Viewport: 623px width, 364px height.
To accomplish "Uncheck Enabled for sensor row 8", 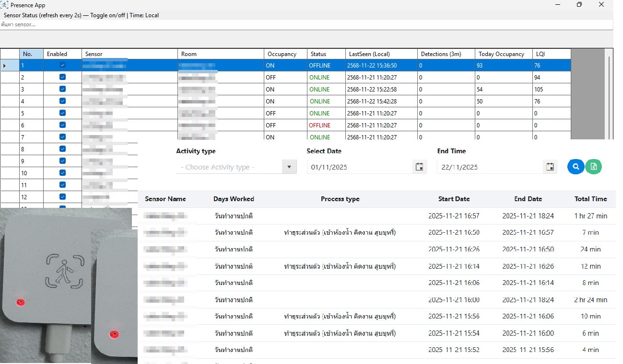I will tap(62, 148).
